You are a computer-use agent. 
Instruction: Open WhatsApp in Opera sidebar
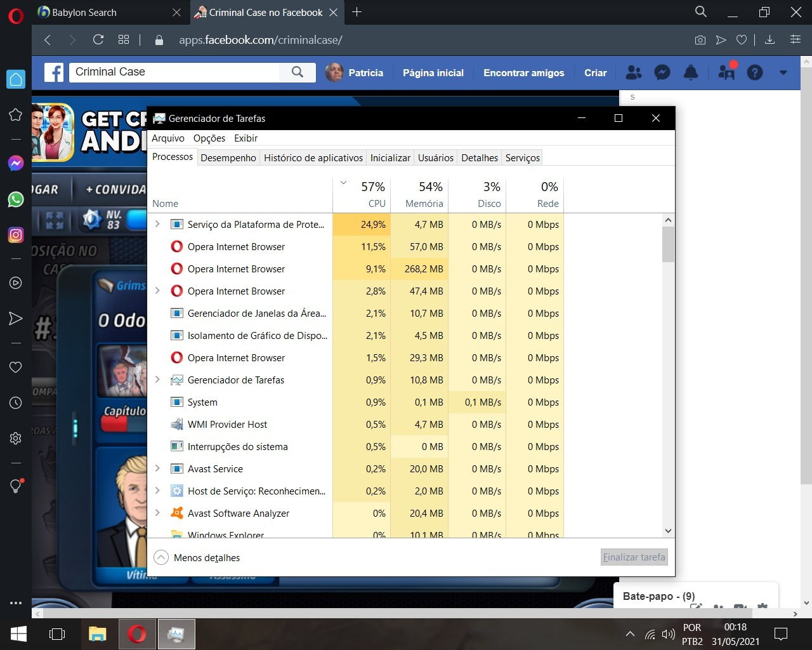pos(16,199)
